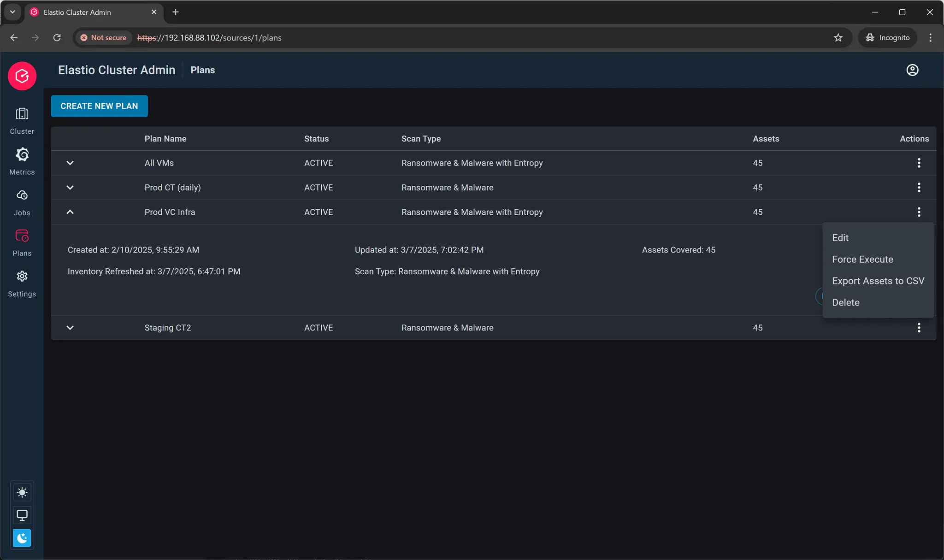Open the user account profile icon
944x560 pixels.
(x=912, y=70)
